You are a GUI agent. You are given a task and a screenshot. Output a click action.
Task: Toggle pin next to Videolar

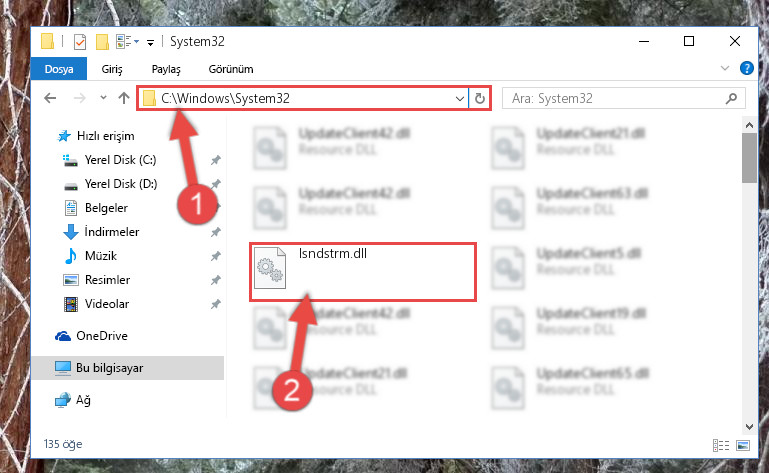[x=215, y=304]
